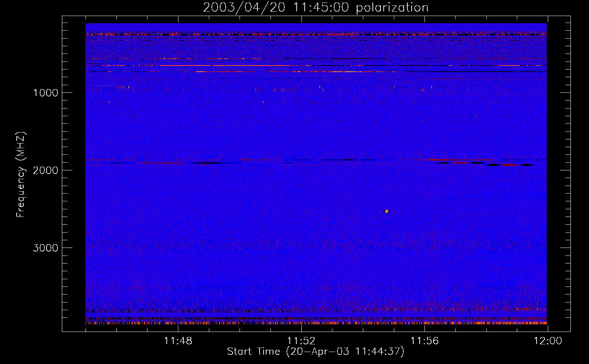Select the 2000 frequency axis label
The image size is (589, 364).
46,170
